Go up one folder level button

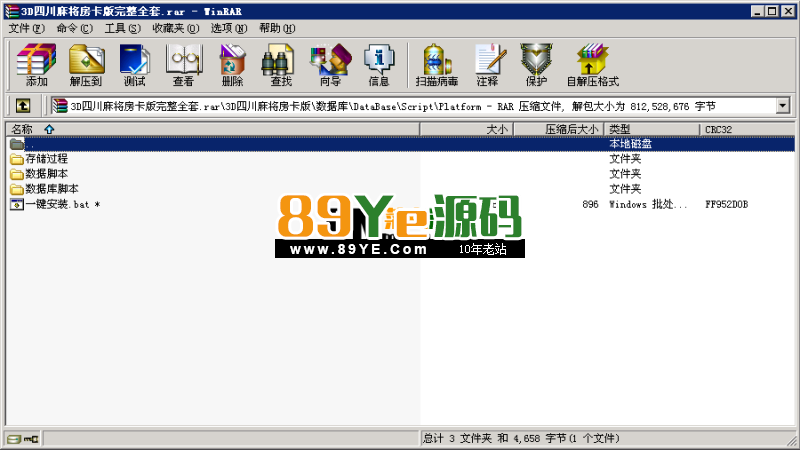22,106
